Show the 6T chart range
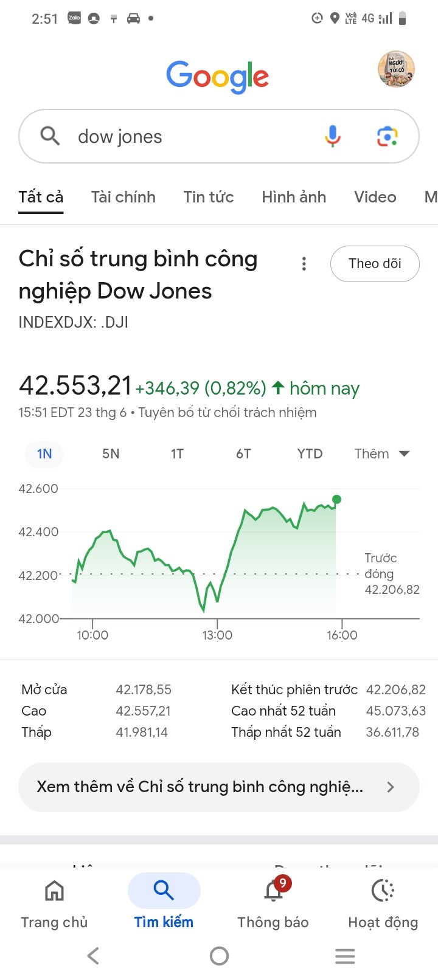The height and width of the screenshot is (980, 438). tap(243, 454)
